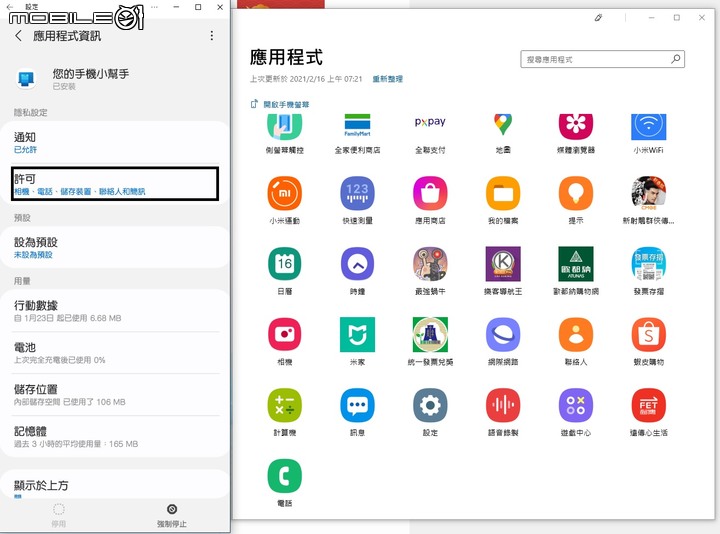
Task: Launch the 網際網路 Samsung Internet browser
Action: [503, 334]
